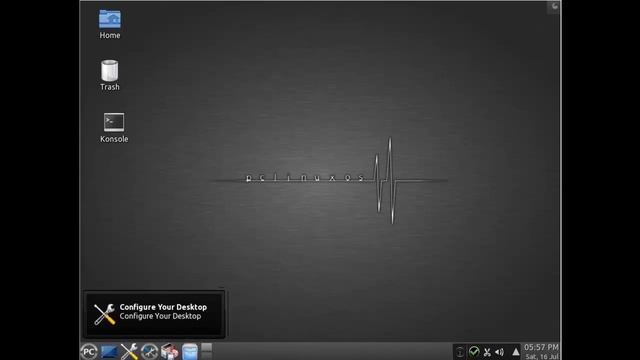Screen dimensions: 640x360
Task: Open the PC start menu launcher
Action: [x=89, y=351]
